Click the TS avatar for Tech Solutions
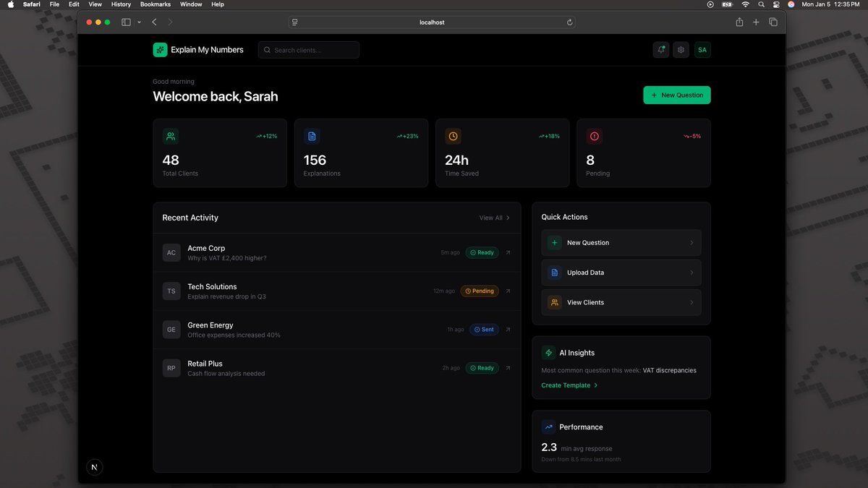 point(171,291)
